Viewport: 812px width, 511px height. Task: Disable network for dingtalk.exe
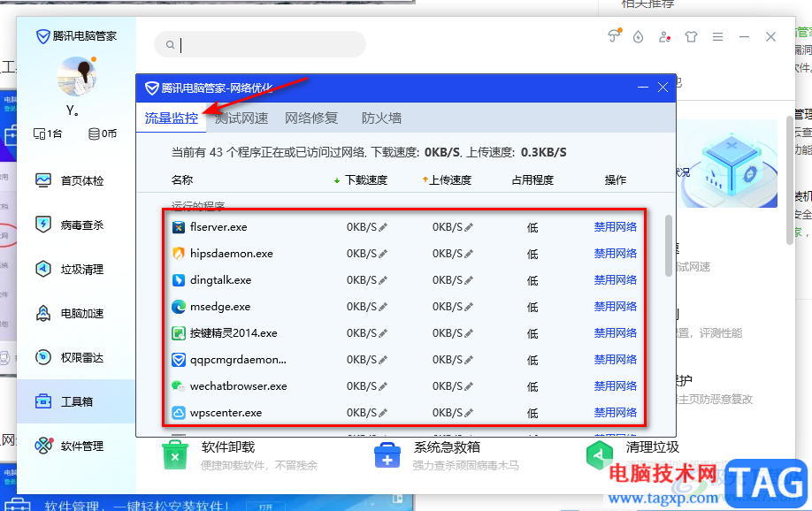tap(616, 279)
